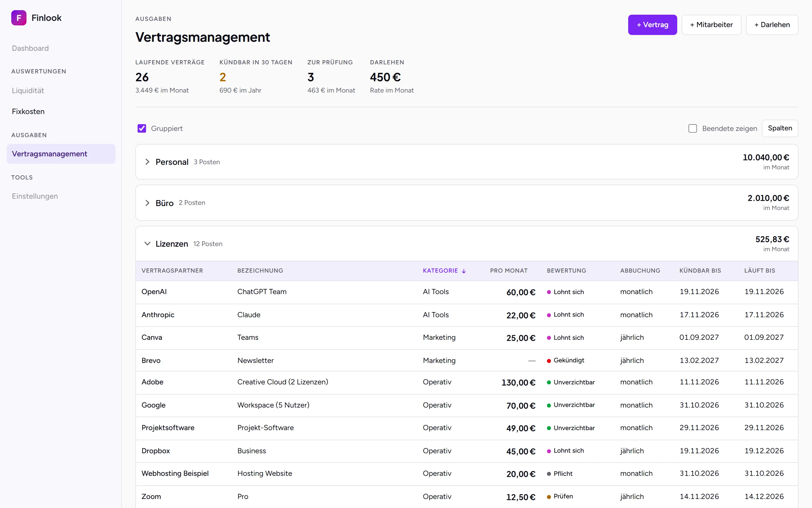This screenshot has width=812, height=508.
Task: Click Webhosting Beispiel's Pflicht rating
Action: pyautogui.click(x=560, y=474)
